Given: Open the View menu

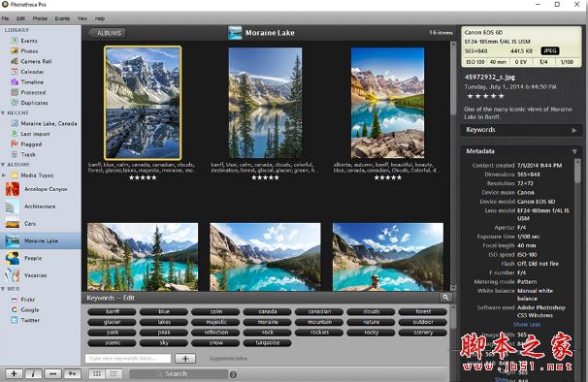Looking at the screenshot, I should [x=82, y=18].
